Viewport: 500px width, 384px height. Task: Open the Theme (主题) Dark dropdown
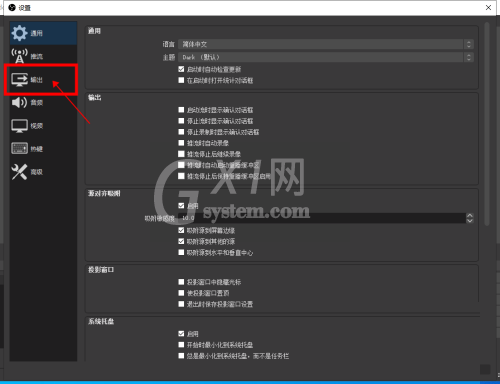pyautogui.click(x=326, y=57)
